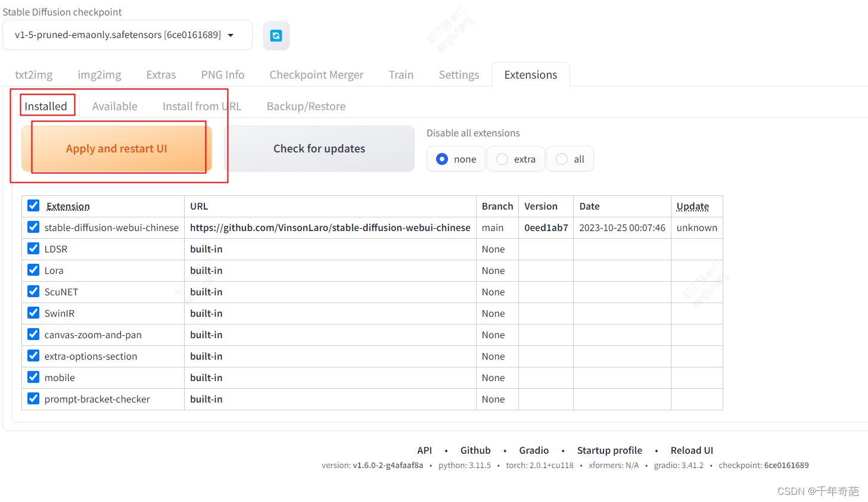Select the 'none' disable option
Image resolution: width=868 pixels, height=502 pixels.
point(456,159)
